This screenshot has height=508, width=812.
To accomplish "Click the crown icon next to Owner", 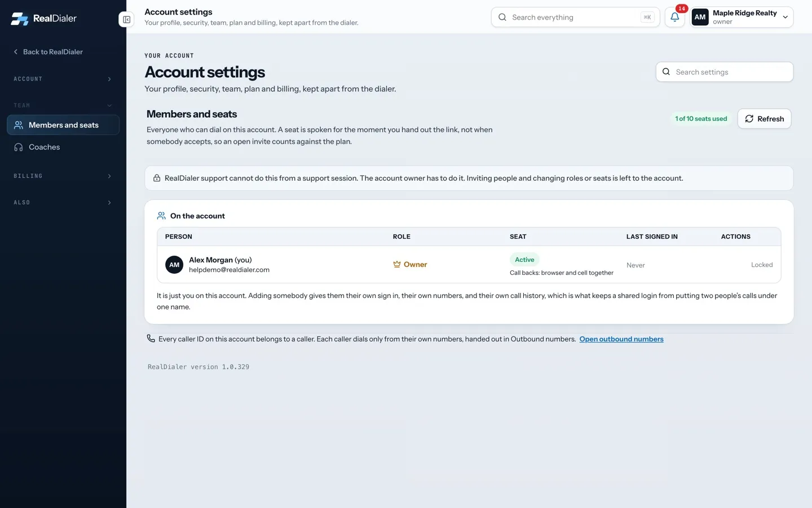I will (397, 264).
